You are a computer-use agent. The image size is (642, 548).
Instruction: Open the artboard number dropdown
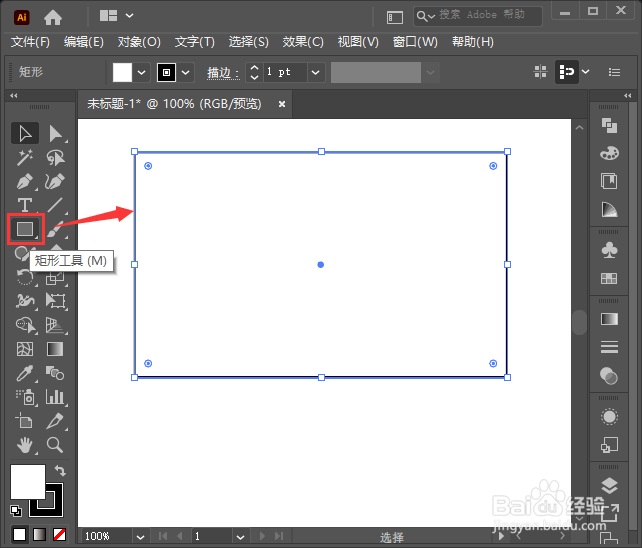click(x=240, y=537)
